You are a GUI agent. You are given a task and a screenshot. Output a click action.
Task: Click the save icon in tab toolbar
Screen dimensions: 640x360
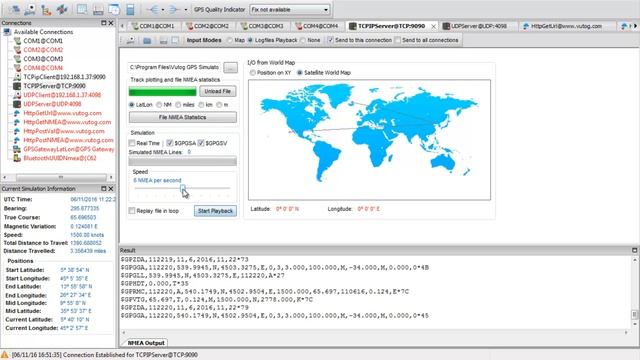click(x=163, y=40)
